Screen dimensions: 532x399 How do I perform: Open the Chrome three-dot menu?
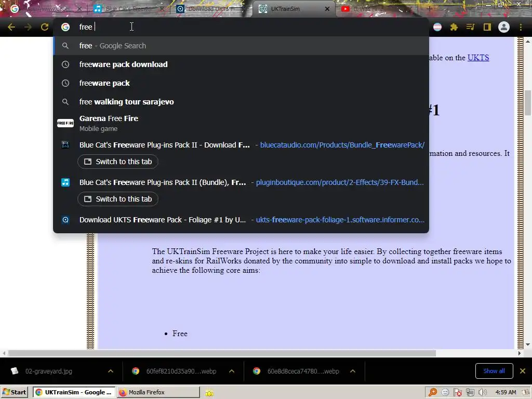pos(521,27)
